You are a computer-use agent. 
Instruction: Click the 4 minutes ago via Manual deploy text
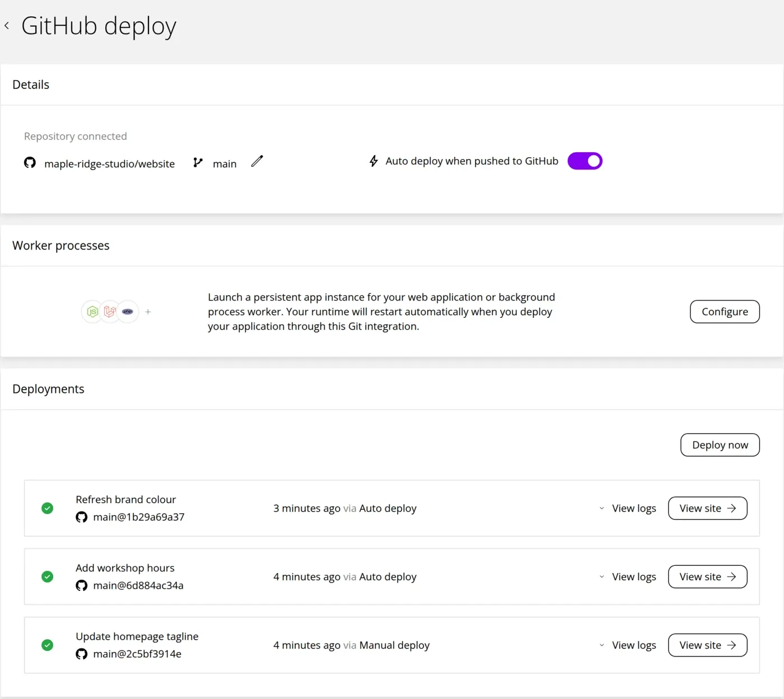(352, 645)
